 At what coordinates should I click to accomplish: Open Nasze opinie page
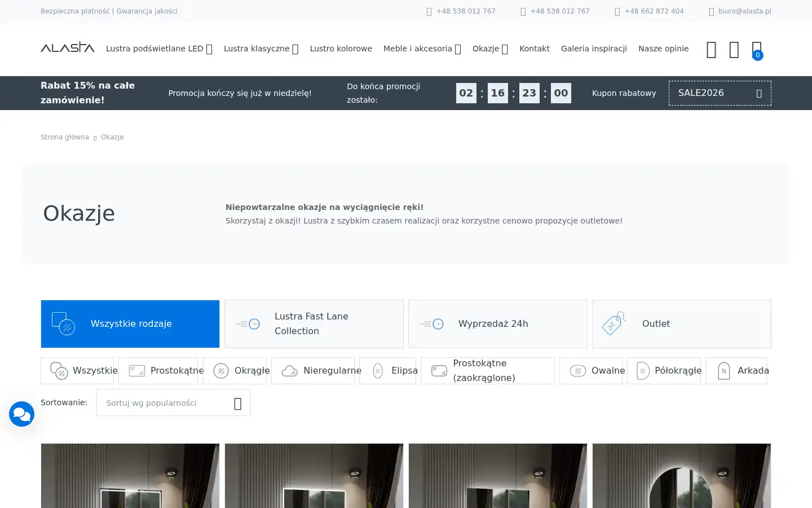pyautogui.click(x=664, y=49)
